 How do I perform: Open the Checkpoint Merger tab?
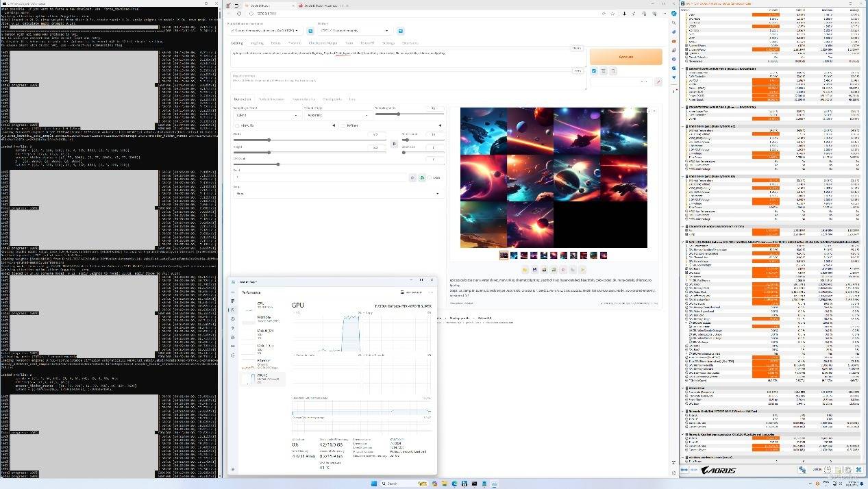324,42
